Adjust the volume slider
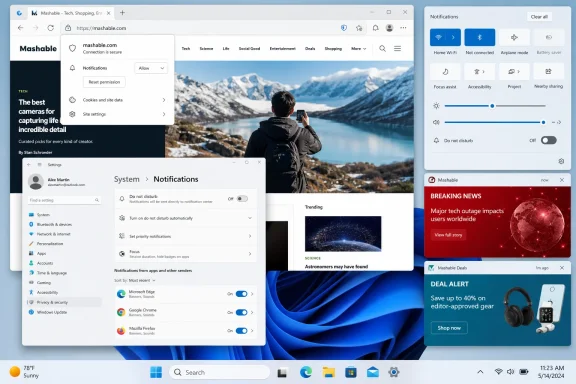Viewport: 576px width, 384px height. [495, 122]
